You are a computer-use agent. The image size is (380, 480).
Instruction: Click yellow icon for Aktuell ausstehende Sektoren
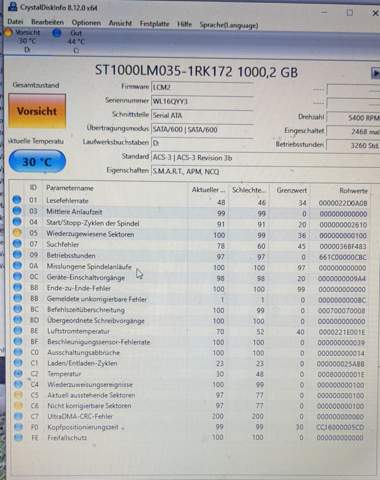click(x=19, y=395)
